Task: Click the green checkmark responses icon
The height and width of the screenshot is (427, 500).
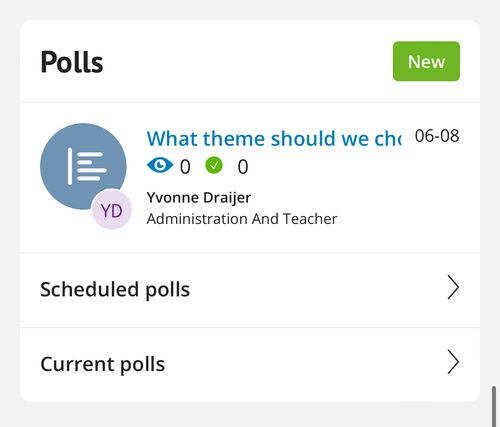Action: pos(214,165)
